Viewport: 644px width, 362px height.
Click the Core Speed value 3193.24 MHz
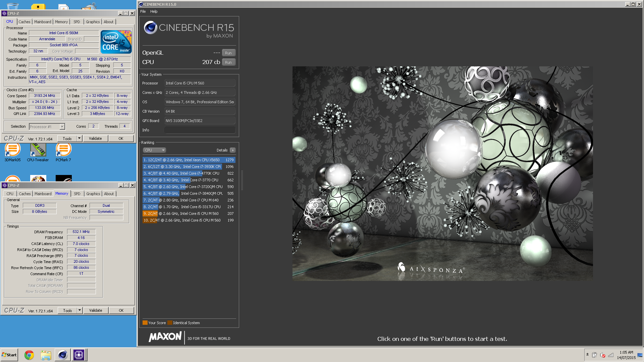pos(45,96)
